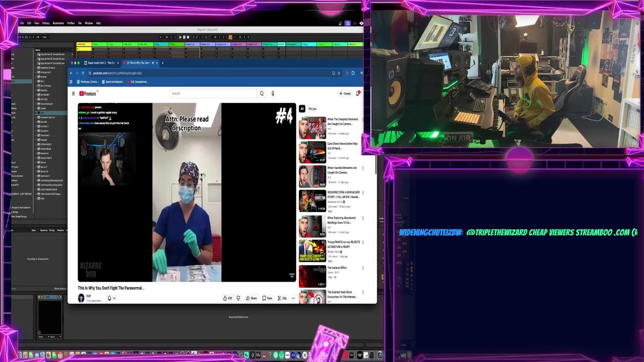Screen dimensions: 644x362
Task: Open the Hof channel avatar
Action: click(81, 298)
